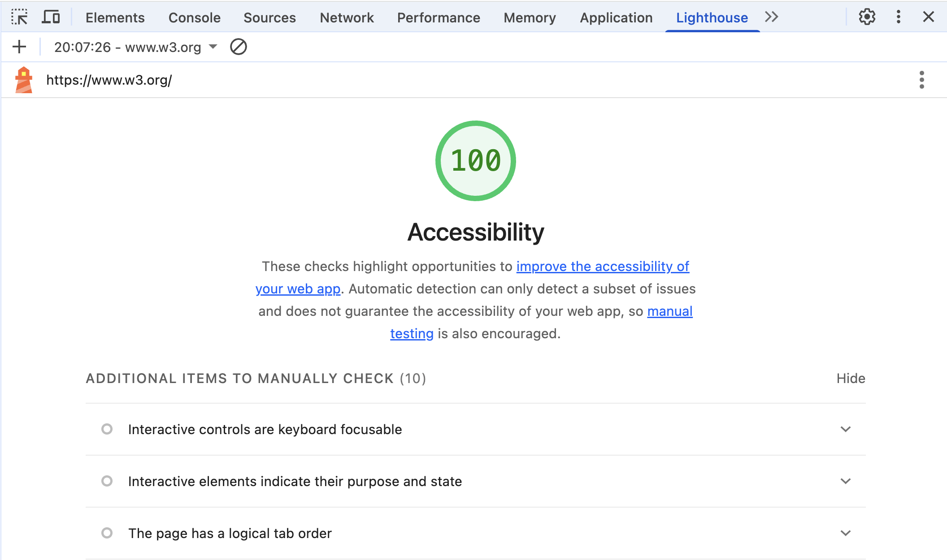Open the Performance panel

point(438,17)
